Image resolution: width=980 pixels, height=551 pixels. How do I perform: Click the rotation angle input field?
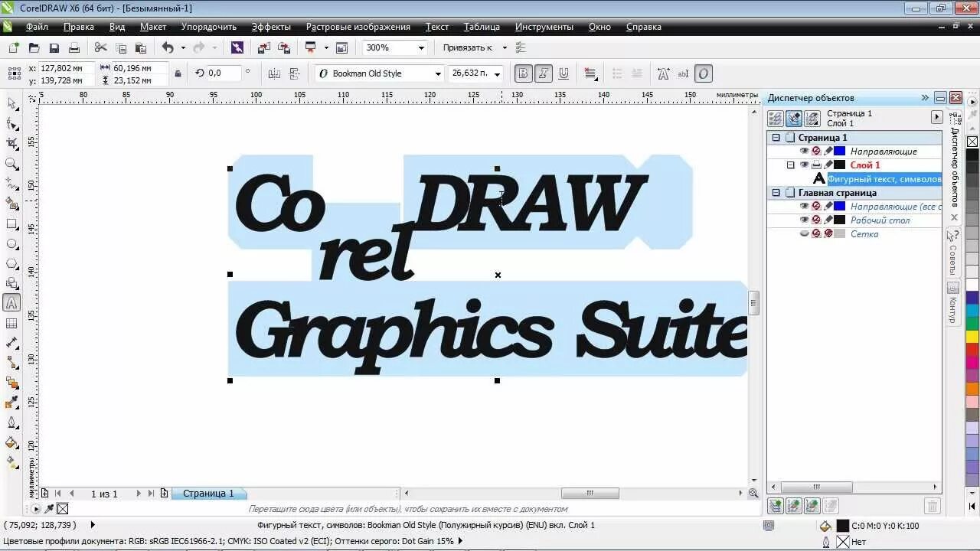[224, 73]
